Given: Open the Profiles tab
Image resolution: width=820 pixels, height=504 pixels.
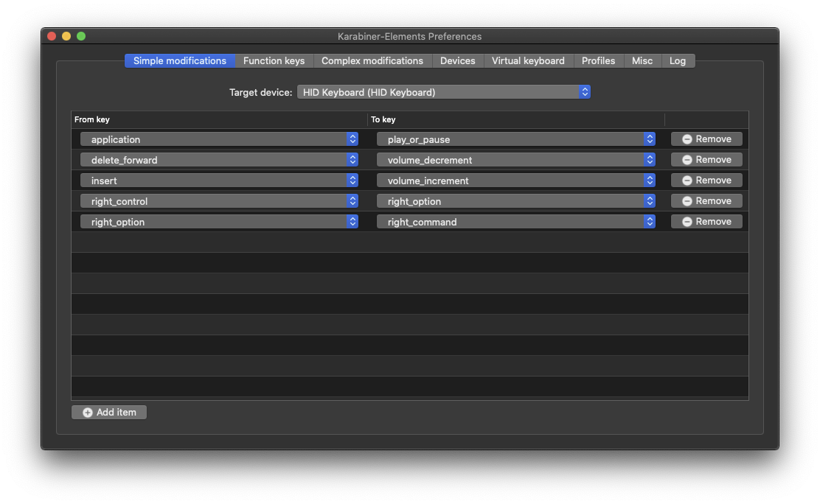Looking at the screenshot, I should point(598,60).
